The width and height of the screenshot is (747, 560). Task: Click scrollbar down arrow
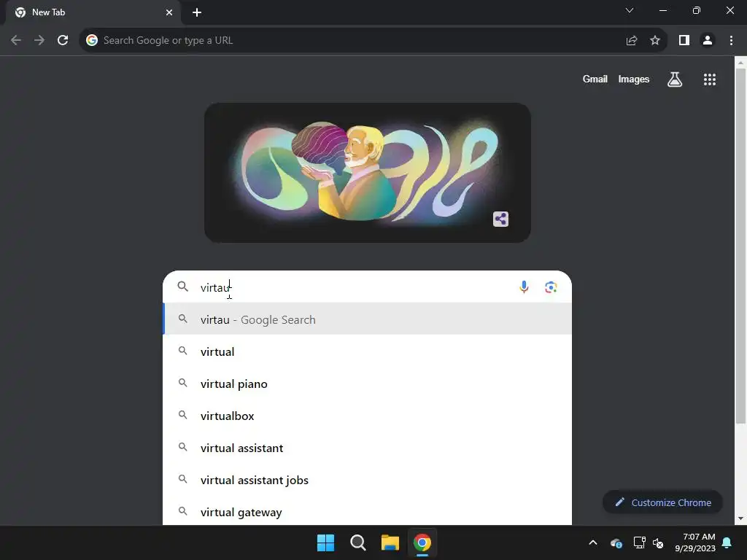coord(740,518)
